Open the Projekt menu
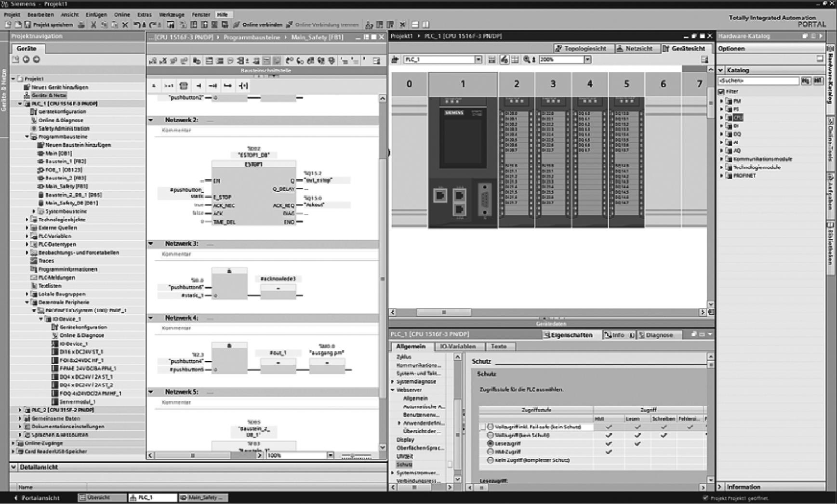Viewport: 837px width, 504px height. pyautogui.click(x=12, y=15)
